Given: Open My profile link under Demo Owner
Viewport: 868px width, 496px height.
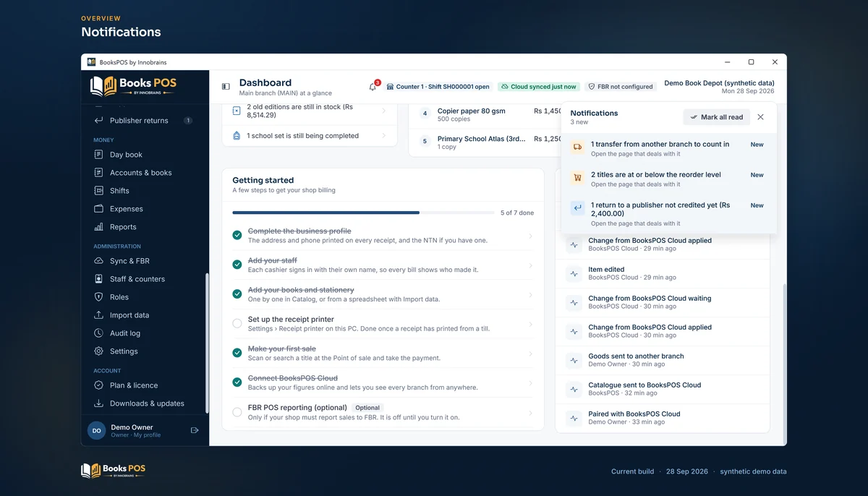Looking at the screenshot, I should pyautogui.click(x=147, y=435).
